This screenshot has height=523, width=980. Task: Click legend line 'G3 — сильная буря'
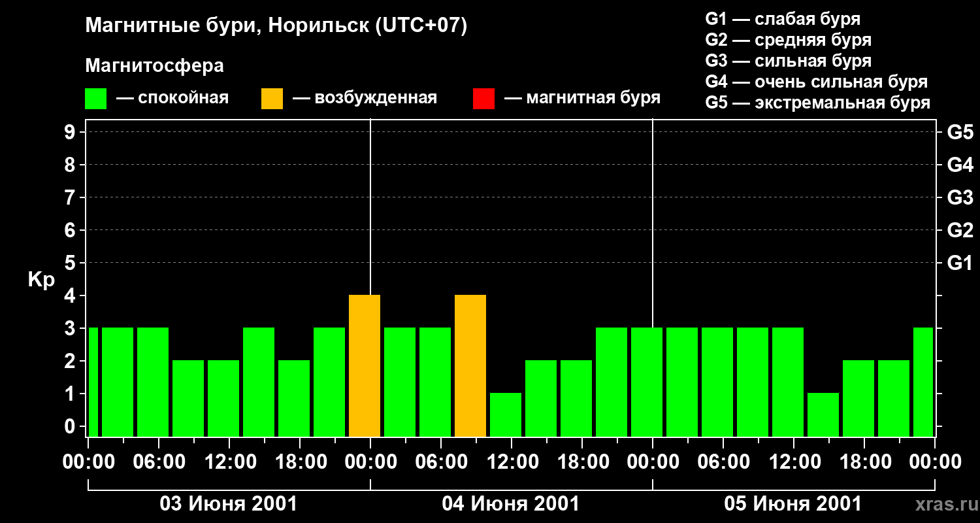788,61
